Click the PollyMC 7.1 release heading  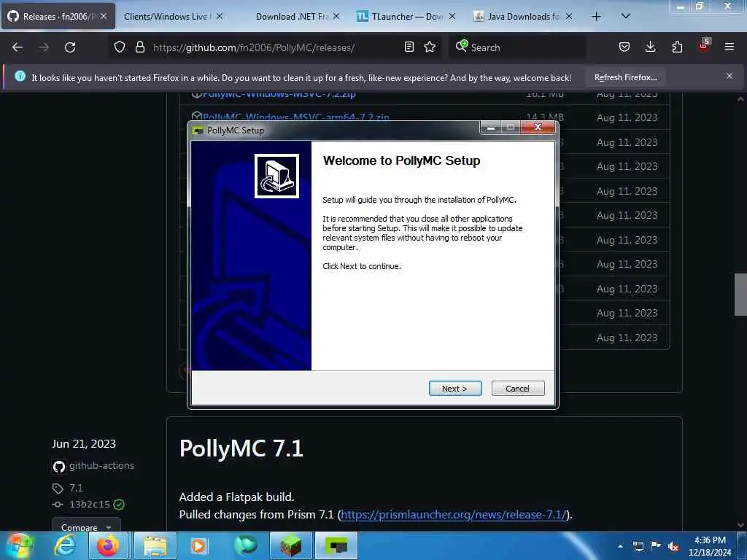241,448
